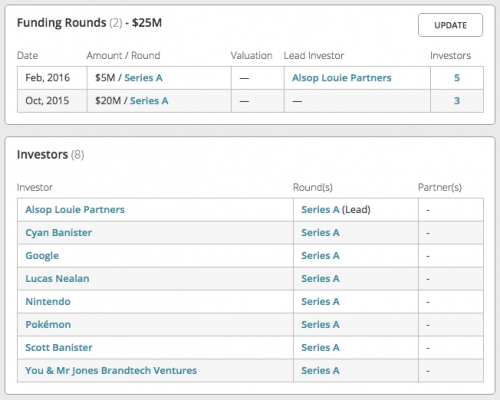Click Series A round in Brandtech Ventures row

click(x=320, y=371)
